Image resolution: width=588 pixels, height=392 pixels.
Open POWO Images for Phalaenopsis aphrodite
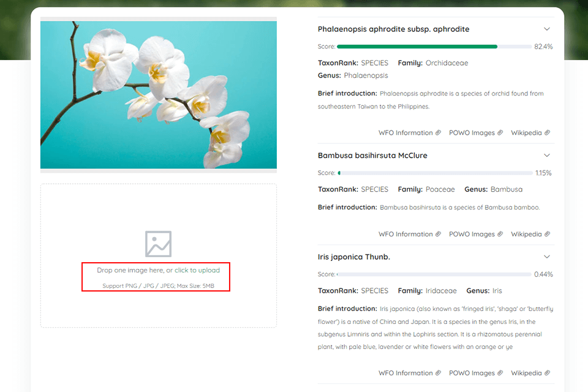click(476, 133)
